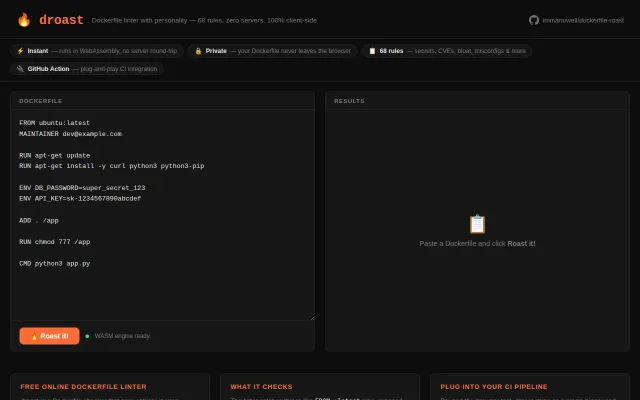Click the clipboard placeholder icon in Results

477,224
